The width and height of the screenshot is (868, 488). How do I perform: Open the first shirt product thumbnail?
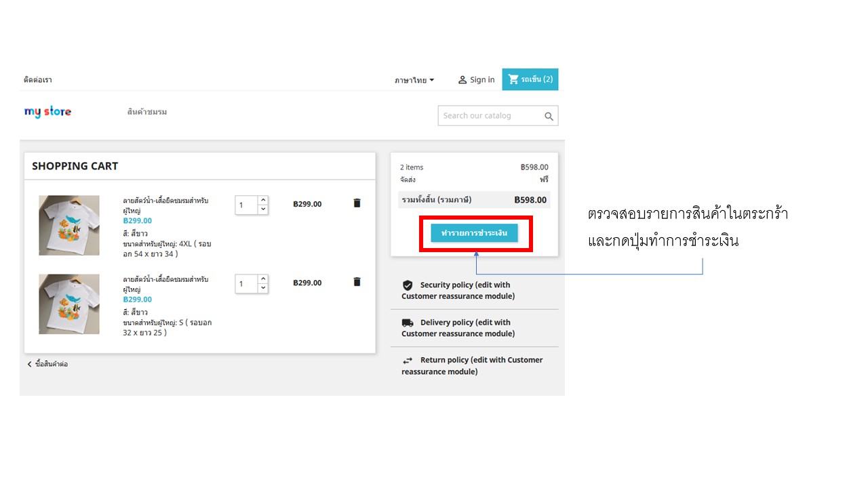(69, 226)
